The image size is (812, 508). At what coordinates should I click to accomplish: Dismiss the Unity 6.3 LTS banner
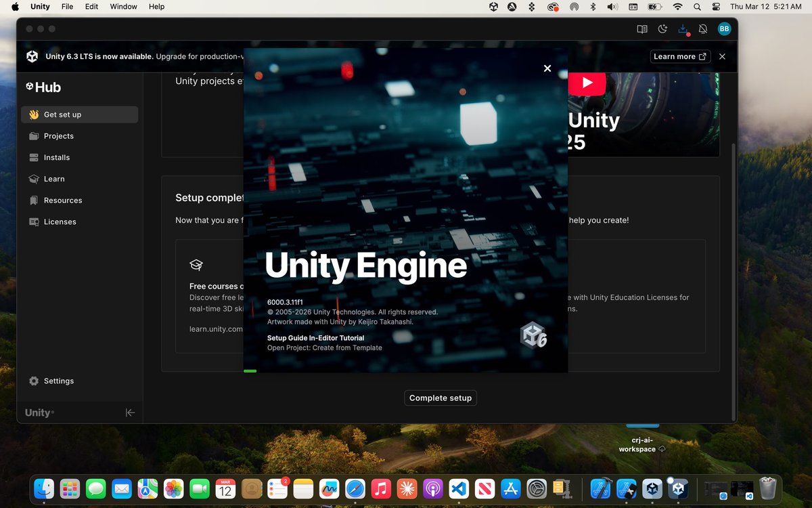(x=722, y=57)
